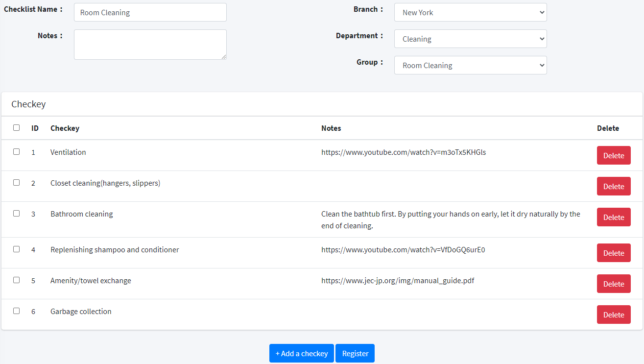Focus the Notes text area
Image resolution: width=644 pixels, height=364 pixels.
150,45
